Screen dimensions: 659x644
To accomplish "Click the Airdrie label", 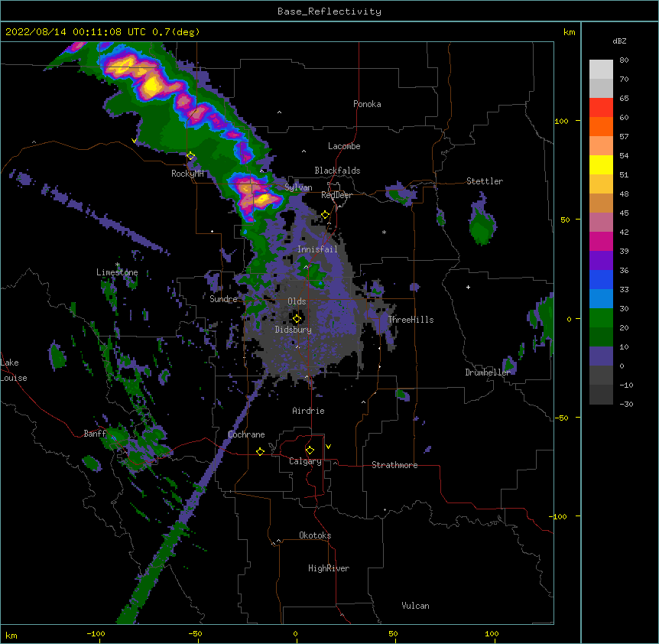I will point(309,411).
